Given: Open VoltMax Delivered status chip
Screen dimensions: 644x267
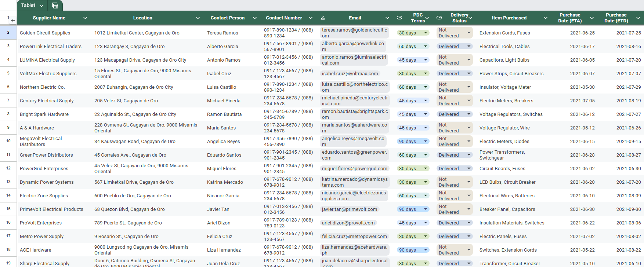Looking at the screenshot, I should tap(455, 73).
